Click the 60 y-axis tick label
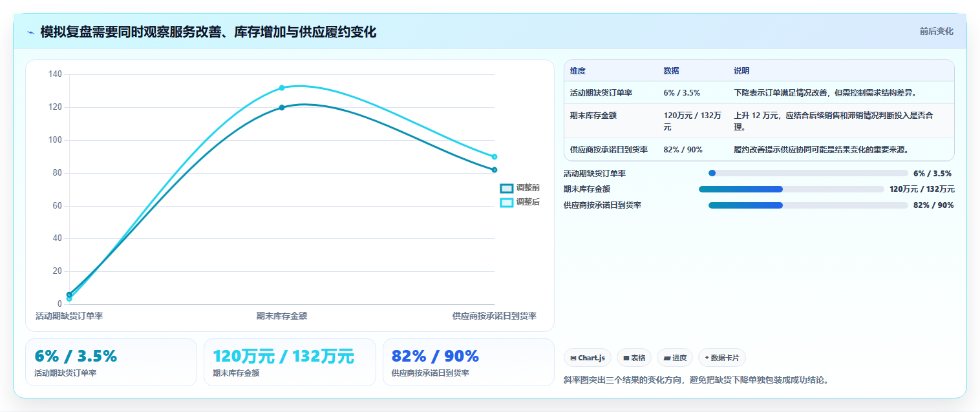This screenshot has height=412, width=980. click(58, 205)
